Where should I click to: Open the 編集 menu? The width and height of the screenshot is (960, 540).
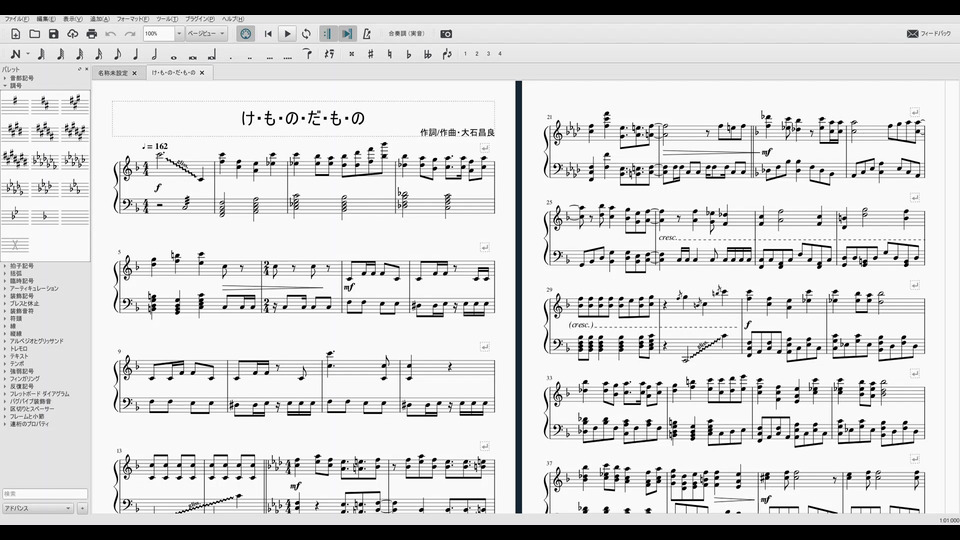[x=46, y=19]
